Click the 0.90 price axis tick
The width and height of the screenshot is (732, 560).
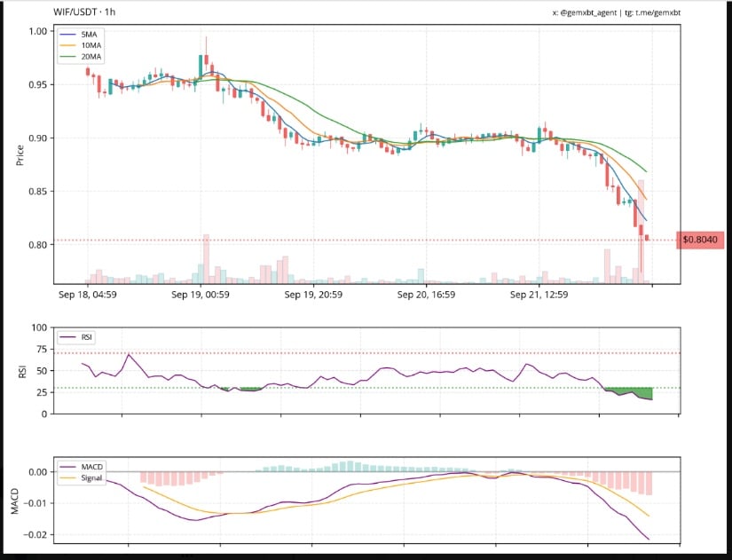38,138
